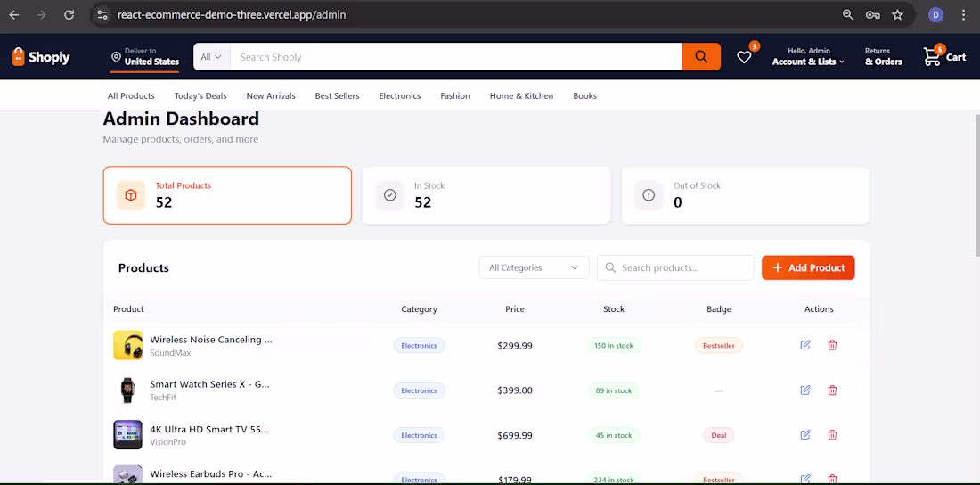
Task: Click the Search products input field
Action: [675, 267]
